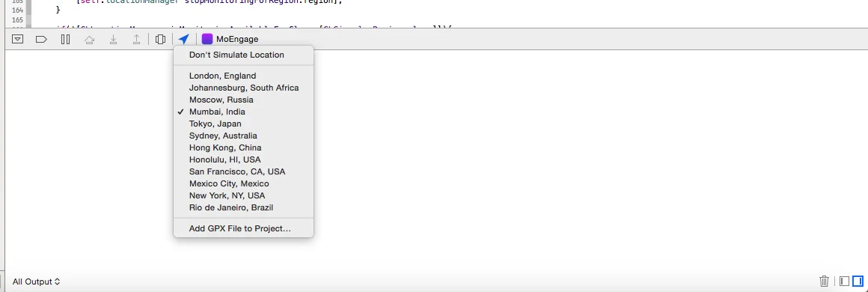Screen dimensions: 868x292
Task: Click the Simulate Location arrow icon
Action: tap(184, 39)
